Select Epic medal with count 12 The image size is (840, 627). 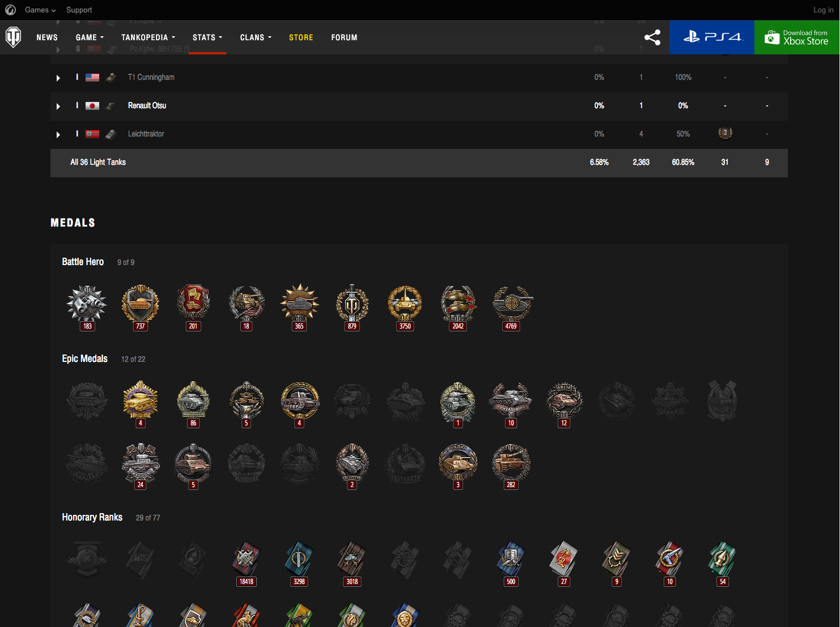tap(564, 404)
